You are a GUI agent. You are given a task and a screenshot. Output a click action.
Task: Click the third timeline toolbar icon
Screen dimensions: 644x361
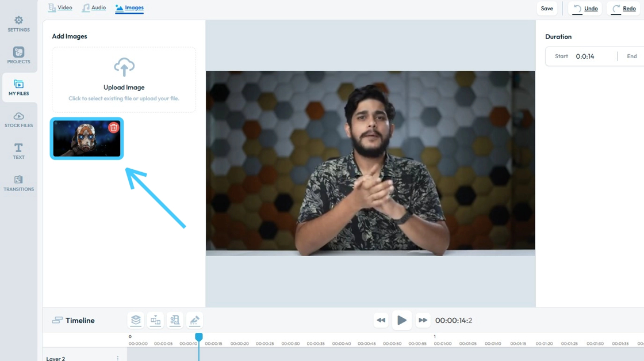[175, 320]
